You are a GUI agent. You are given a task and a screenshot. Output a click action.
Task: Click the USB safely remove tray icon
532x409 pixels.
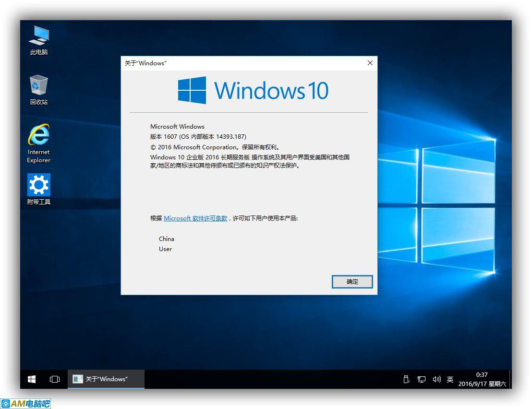406,379
